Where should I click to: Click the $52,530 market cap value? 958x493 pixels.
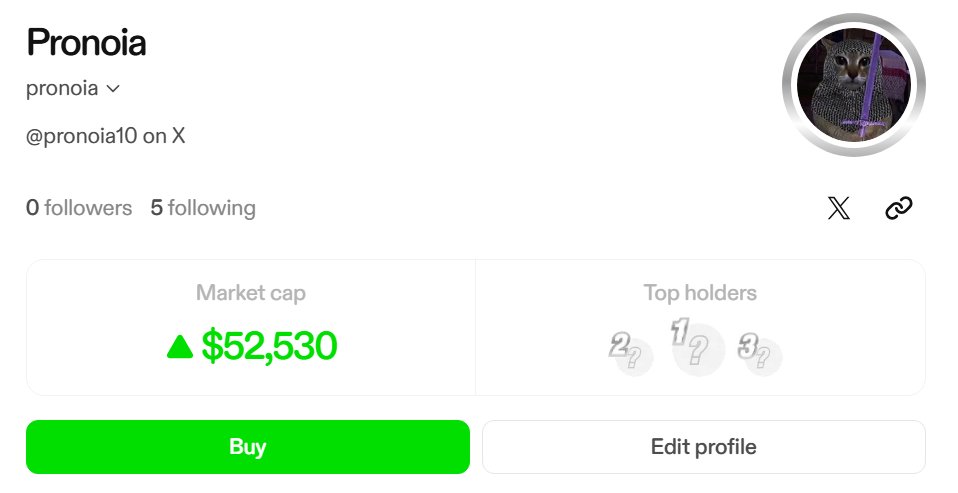pos(269,346)
